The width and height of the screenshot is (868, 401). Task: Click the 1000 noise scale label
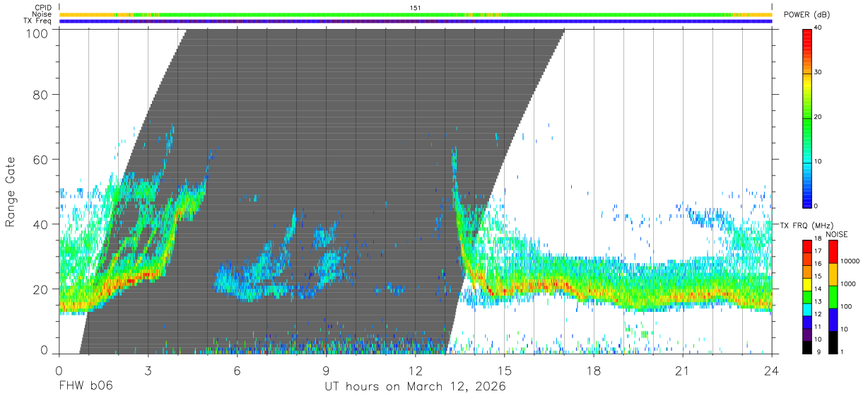coord(848,284)
